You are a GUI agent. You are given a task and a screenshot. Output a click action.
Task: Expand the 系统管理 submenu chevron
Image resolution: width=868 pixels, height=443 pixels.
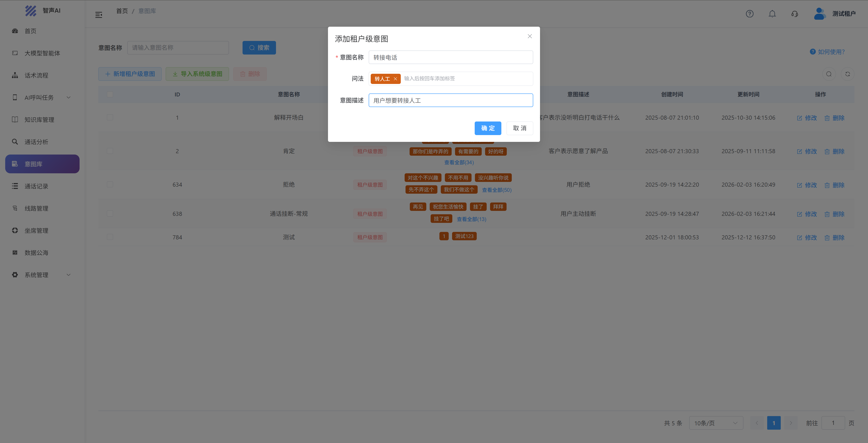69,275
